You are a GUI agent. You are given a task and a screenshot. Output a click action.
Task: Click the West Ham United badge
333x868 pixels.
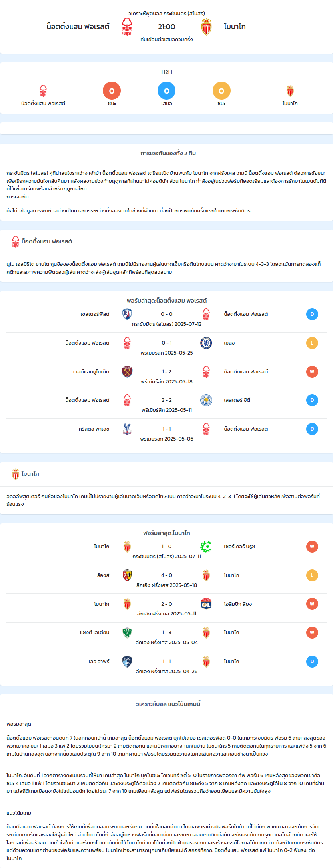127,372
